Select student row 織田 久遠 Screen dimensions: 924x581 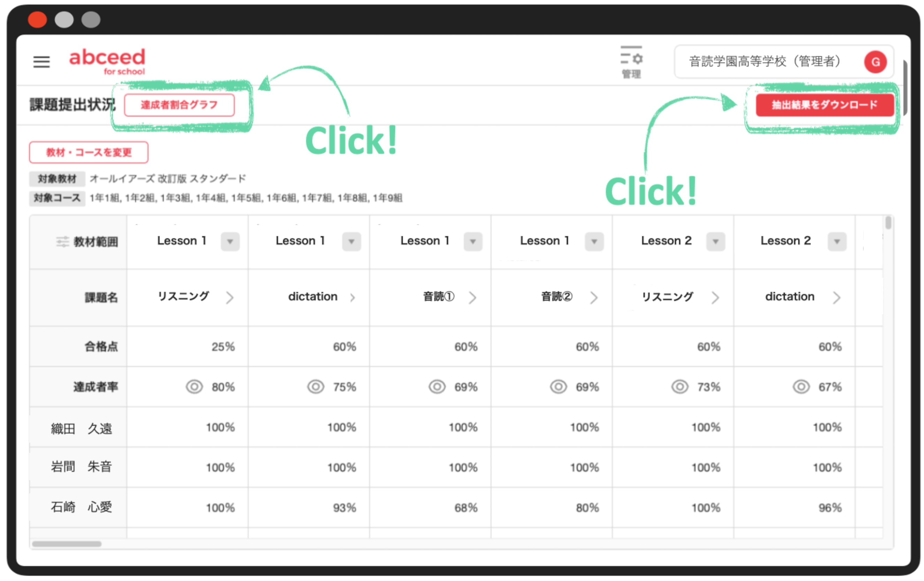point(81,429)
